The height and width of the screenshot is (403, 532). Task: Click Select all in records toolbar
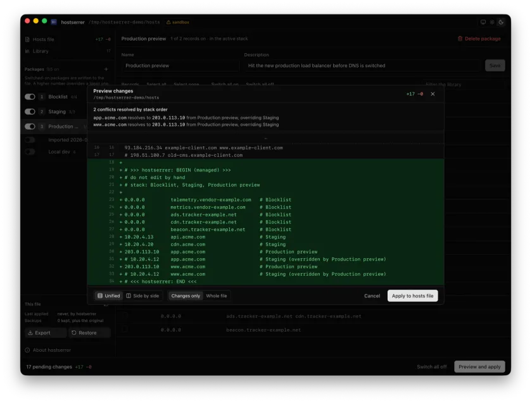coord(156,84)
